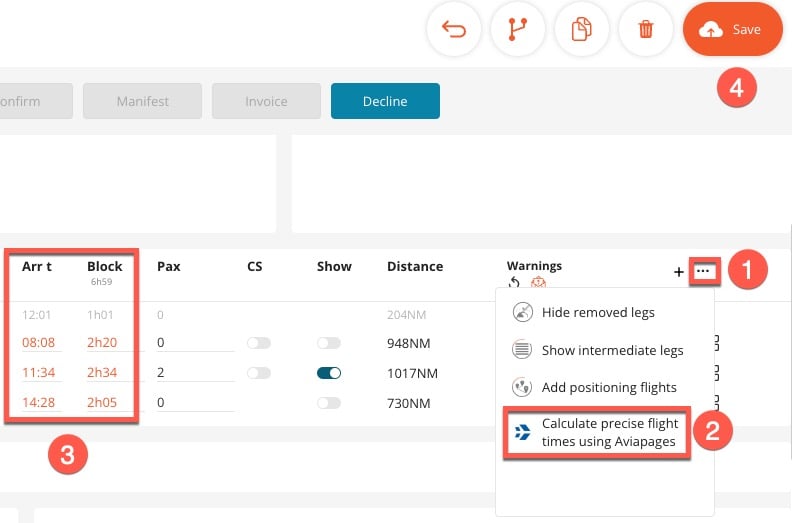Click the branch fork icon button
This screenshot has width=792, height=523.
(x=518, y=29)
